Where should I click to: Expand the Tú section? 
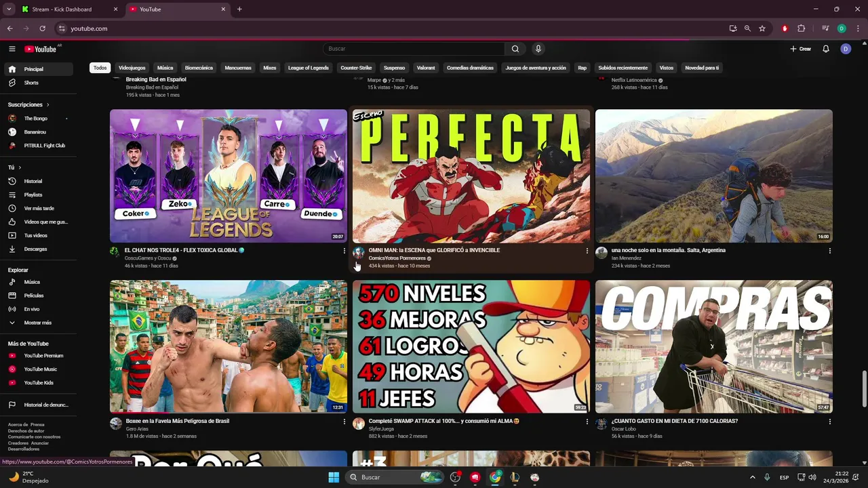click(x=14, y=167)
